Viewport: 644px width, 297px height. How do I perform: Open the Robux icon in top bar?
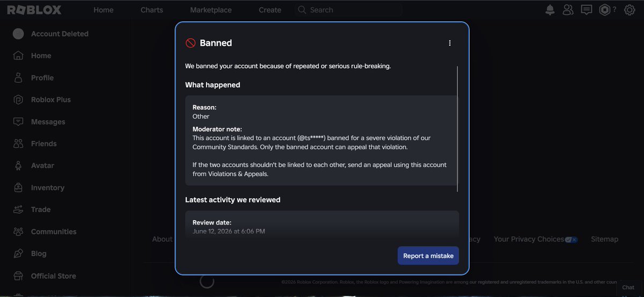(x=605, y=10)
